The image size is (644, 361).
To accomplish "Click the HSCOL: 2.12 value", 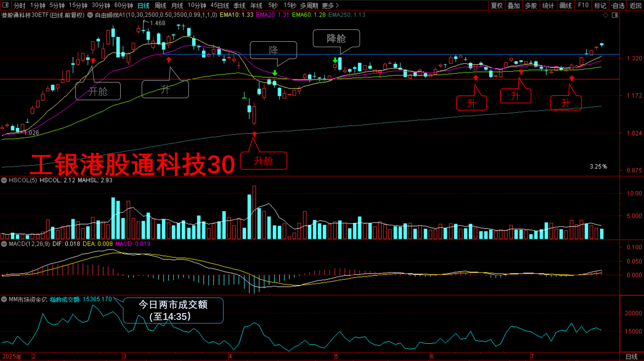I will (x=57, y=180).
